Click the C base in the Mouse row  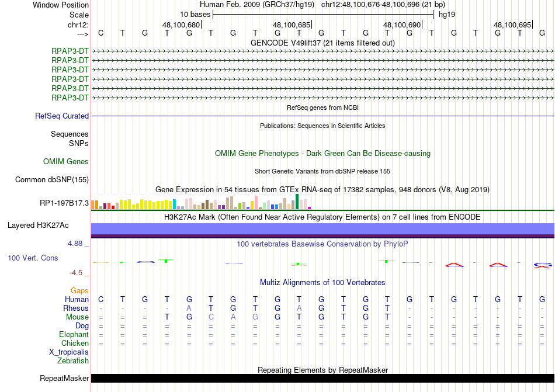(x=211, y=317)
